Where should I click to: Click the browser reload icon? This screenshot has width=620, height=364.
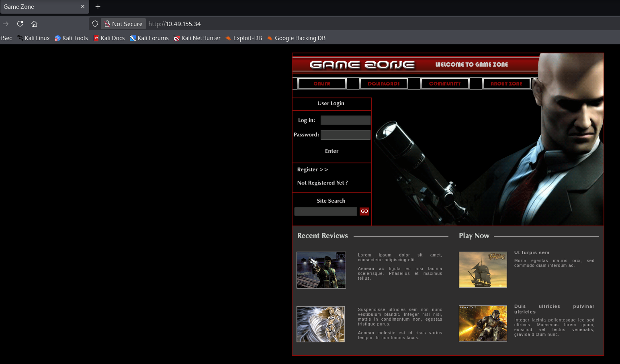tap(20, 24)
